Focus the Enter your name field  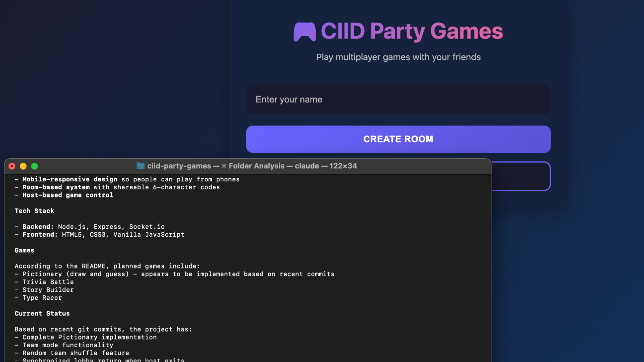point(398,100)
